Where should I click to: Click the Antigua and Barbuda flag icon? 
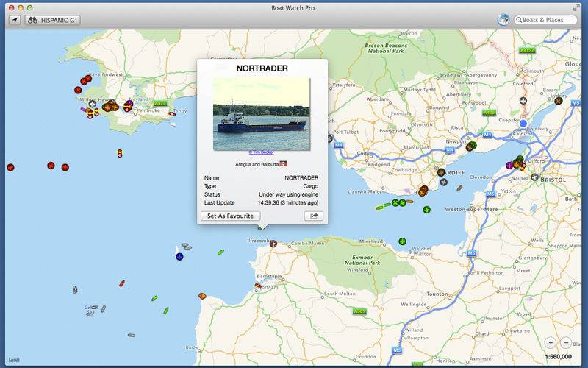click(x=284, y=163)
